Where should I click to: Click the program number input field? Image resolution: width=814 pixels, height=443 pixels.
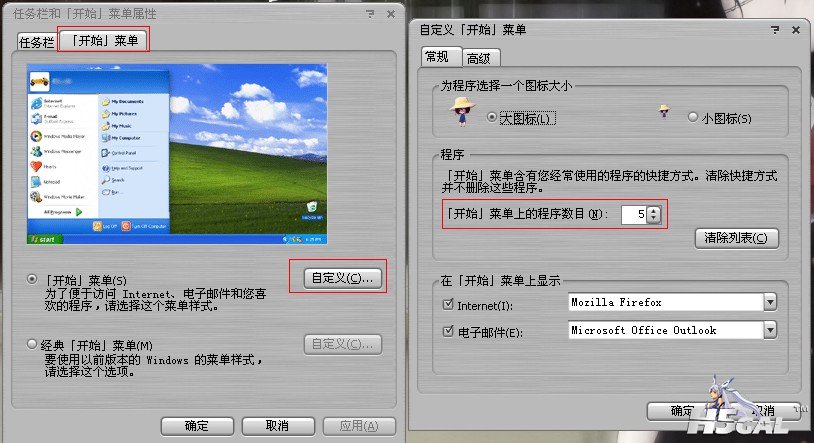pyautogui.click(x=634, y=214)
